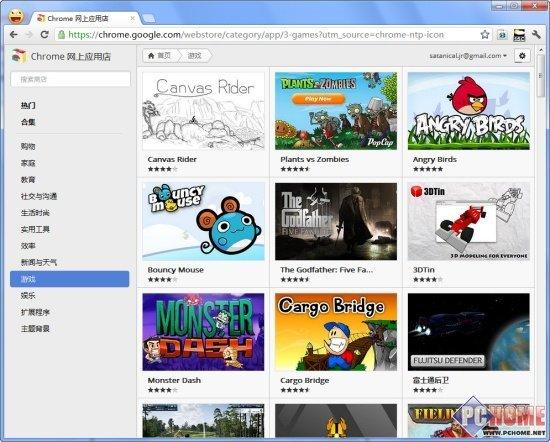Click the blue extension icon in toolbar
This screenshot has height=442, width=550.
pyautogui.click(x=502, y=35)
